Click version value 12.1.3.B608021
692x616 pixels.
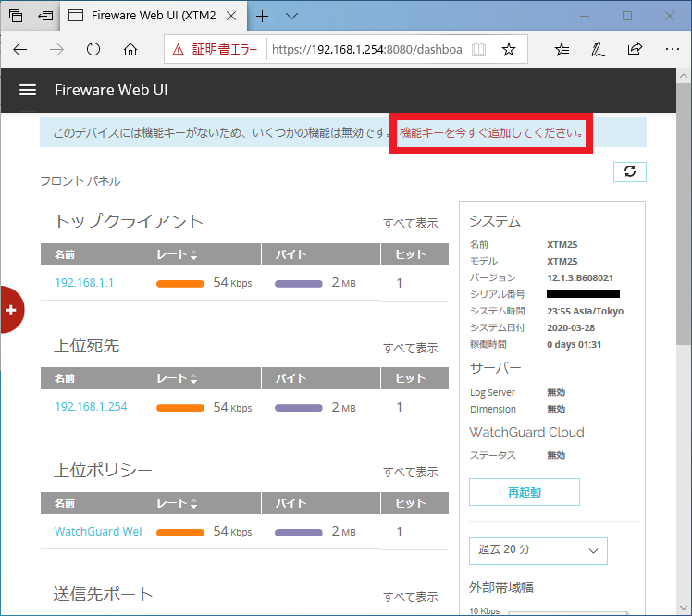[580, 278]
